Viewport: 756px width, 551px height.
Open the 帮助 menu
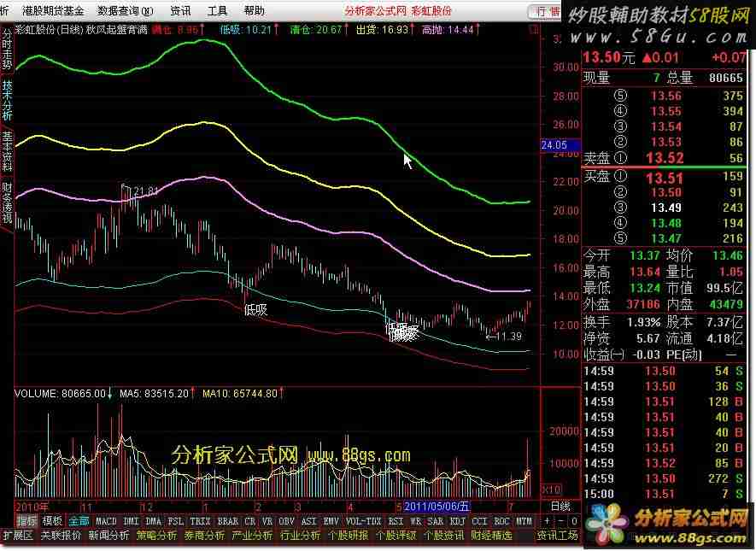click(x=254, y=10)
